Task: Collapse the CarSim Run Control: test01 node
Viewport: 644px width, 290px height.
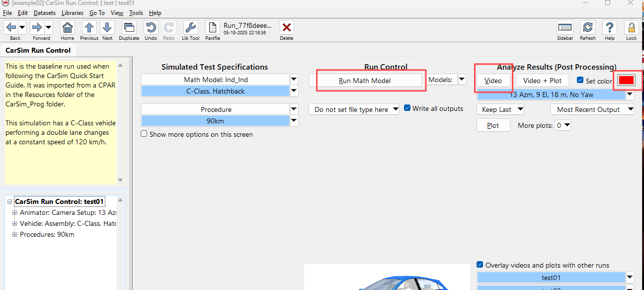Action: click(10, 201)
